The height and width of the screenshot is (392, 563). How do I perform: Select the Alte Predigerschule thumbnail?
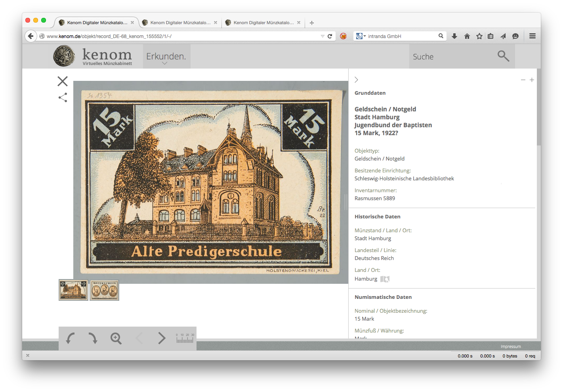73,290
